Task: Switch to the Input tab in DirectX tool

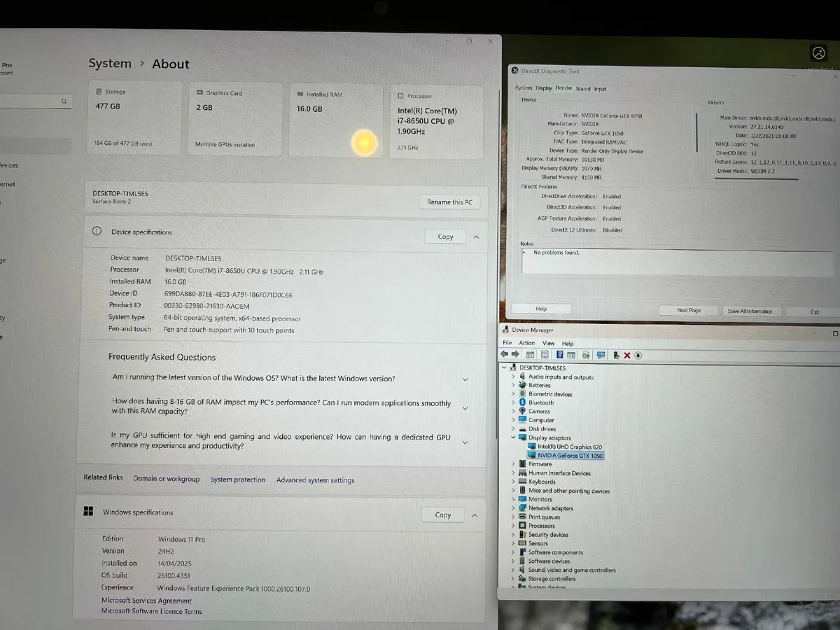Action: click(601, 89)
